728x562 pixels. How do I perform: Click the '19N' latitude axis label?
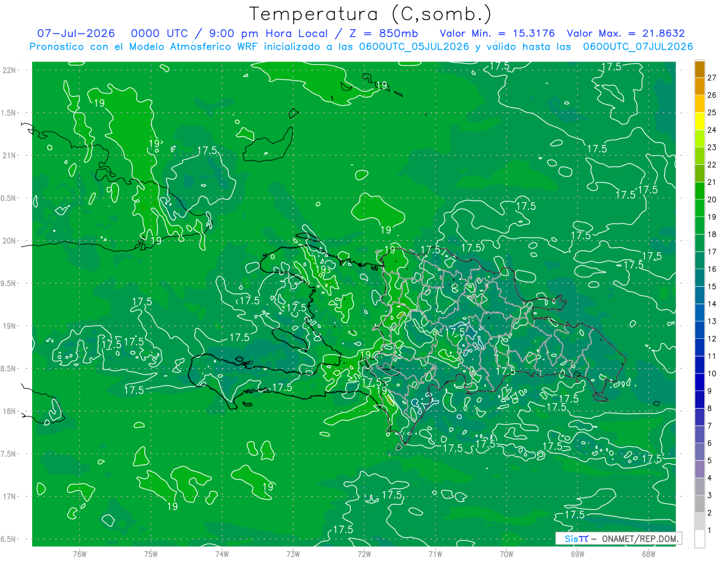pyautogui.click(x=10, y=326)
